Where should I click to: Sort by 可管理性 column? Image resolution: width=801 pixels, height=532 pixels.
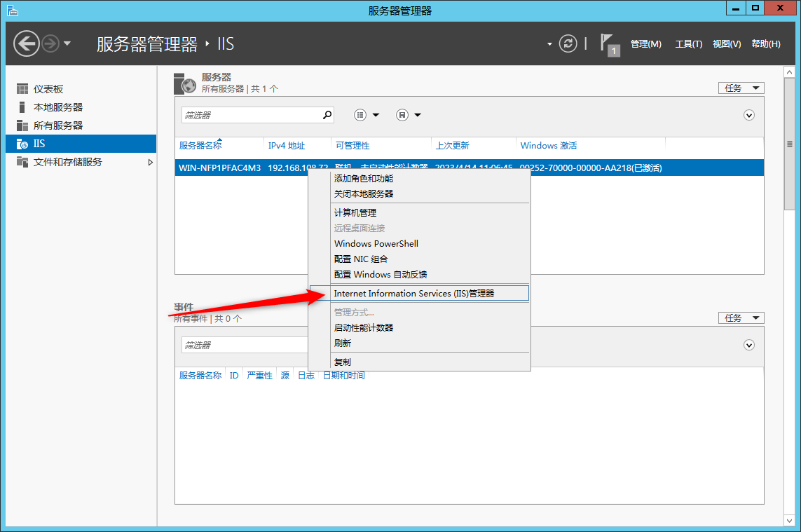tap(352, 146)
